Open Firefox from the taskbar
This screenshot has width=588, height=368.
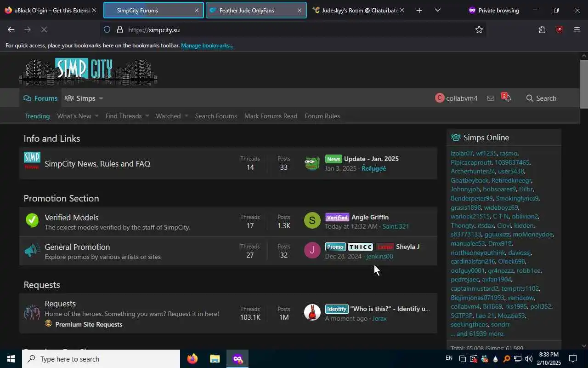click(x=192, y=359)
